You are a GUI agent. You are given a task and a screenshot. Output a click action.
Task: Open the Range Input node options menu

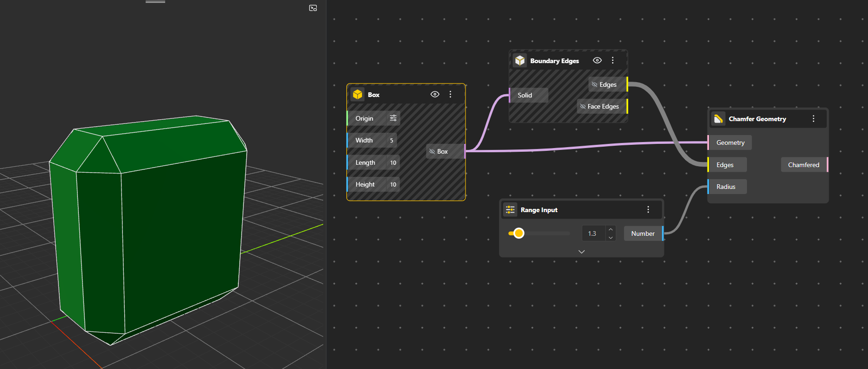tap(648, 210)
